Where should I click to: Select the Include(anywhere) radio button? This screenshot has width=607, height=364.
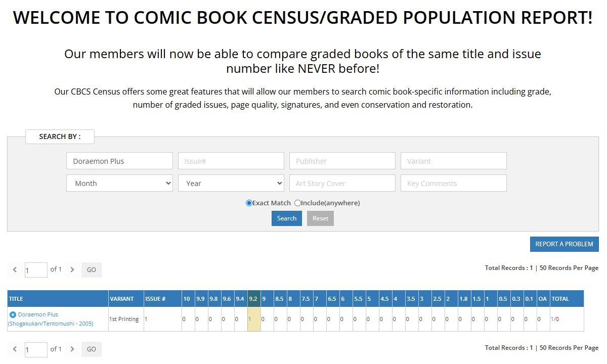pyautogui.click(x=297, y=203)
